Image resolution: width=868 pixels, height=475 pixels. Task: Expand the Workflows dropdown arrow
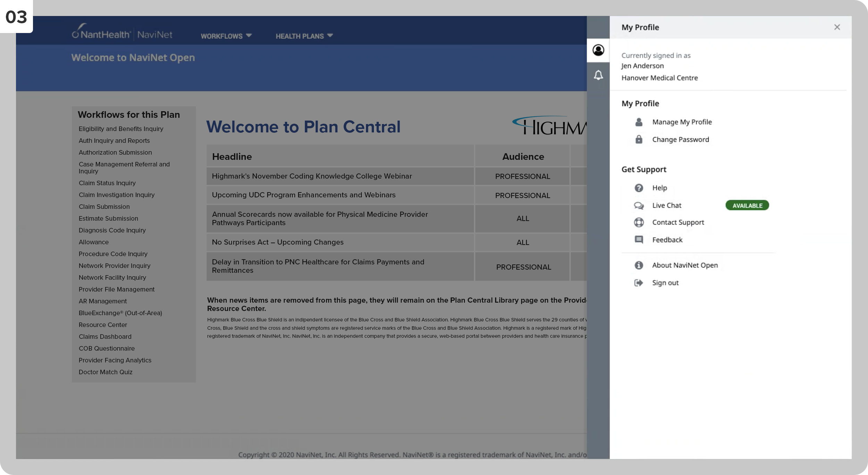249,35
